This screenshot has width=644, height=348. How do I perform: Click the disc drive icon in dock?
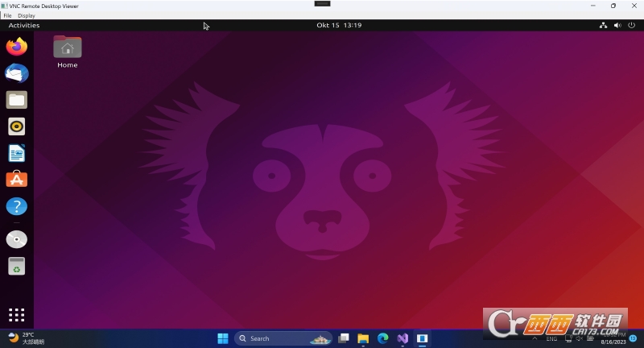[16, 239]
